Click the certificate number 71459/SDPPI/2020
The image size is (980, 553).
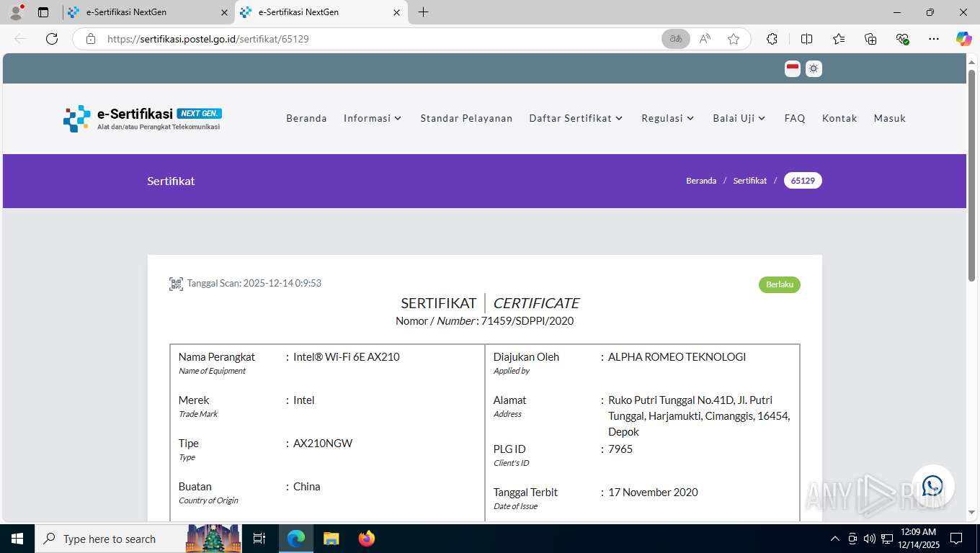(527, 321)
